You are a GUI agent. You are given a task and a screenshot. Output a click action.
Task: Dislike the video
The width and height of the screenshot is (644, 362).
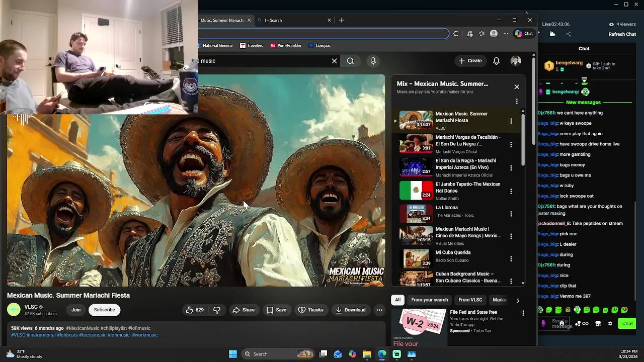[217, 310]
